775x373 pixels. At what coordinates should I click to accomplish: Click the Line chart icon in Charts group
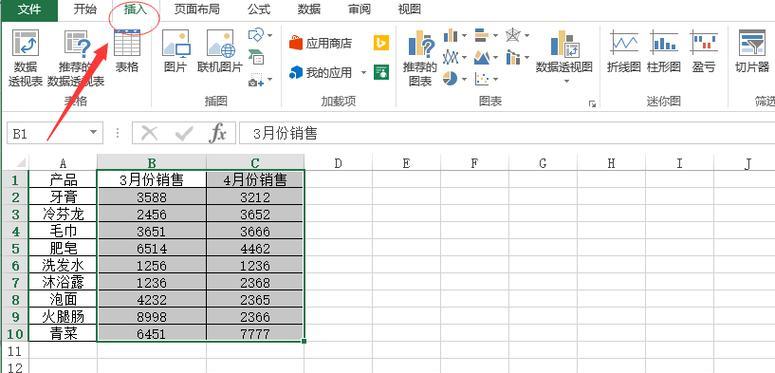click(450, 57)
